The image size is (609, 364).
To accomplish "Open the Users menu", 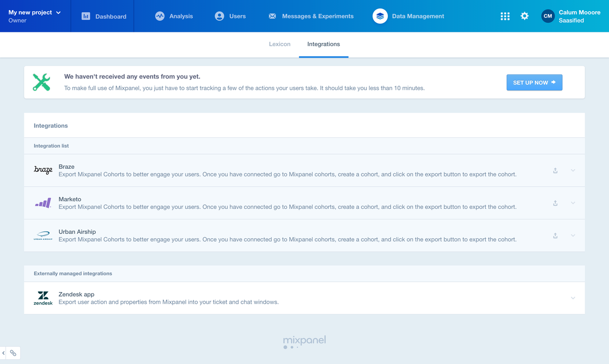I will coord(230,16).
